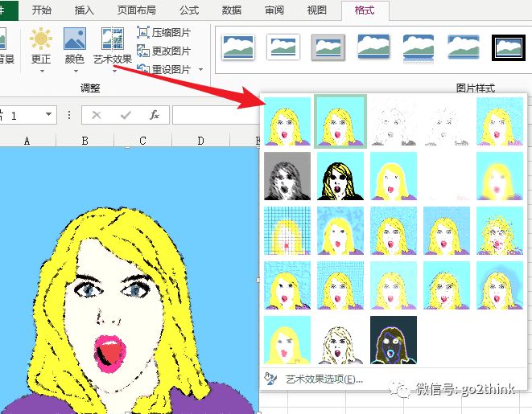The width and height of the screenshot is (532, 414).
Task: Choose the last thumbnail in fourth row
Action: pyautogui.click(x=500, y=285)
